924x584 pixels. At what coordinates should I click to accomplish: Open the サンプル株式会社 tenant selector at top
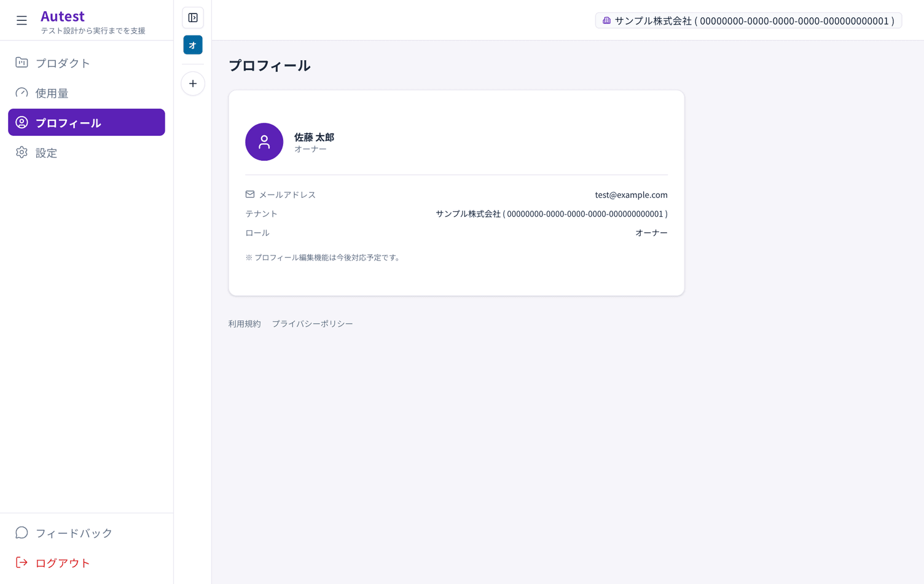748,21
